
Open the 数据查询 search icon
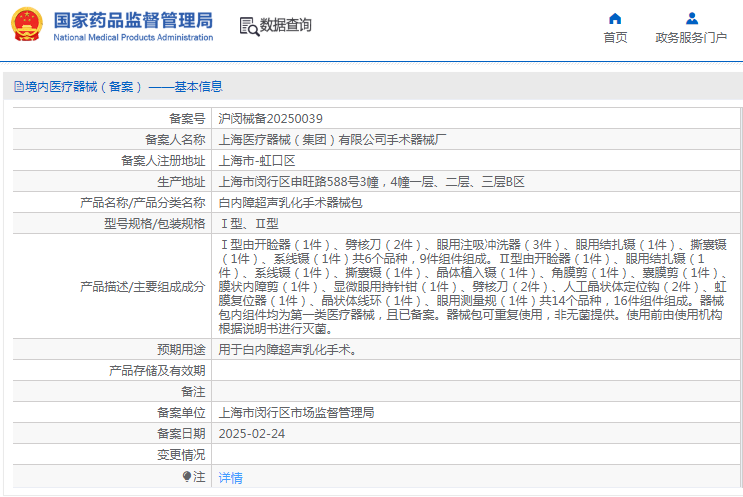click(249, 27)
